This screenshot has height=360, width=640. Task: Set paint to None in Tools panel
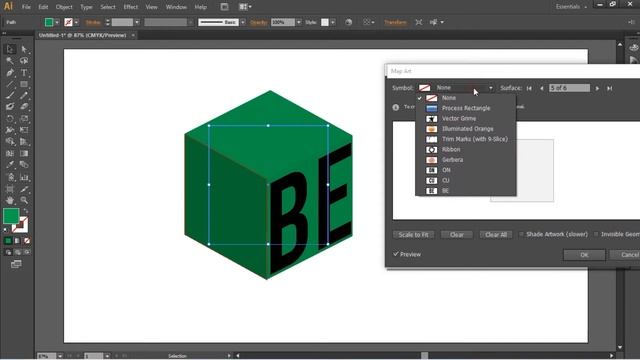pos(27,241)
